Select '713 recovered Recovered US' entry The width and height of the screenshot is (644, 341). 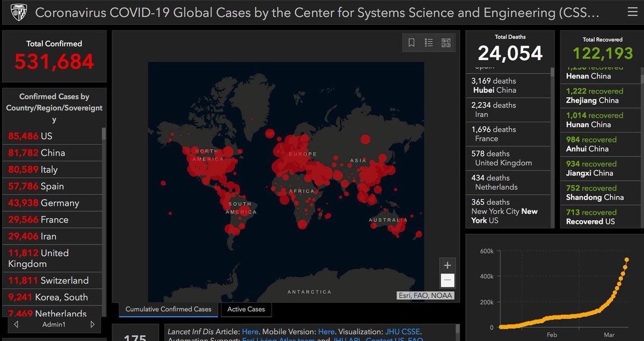tap(601, 216)
